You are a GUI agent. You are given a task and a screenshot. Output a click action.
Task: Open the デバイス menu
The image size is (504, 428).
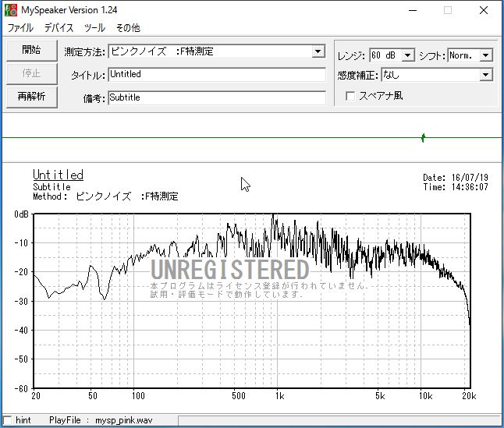59,28
